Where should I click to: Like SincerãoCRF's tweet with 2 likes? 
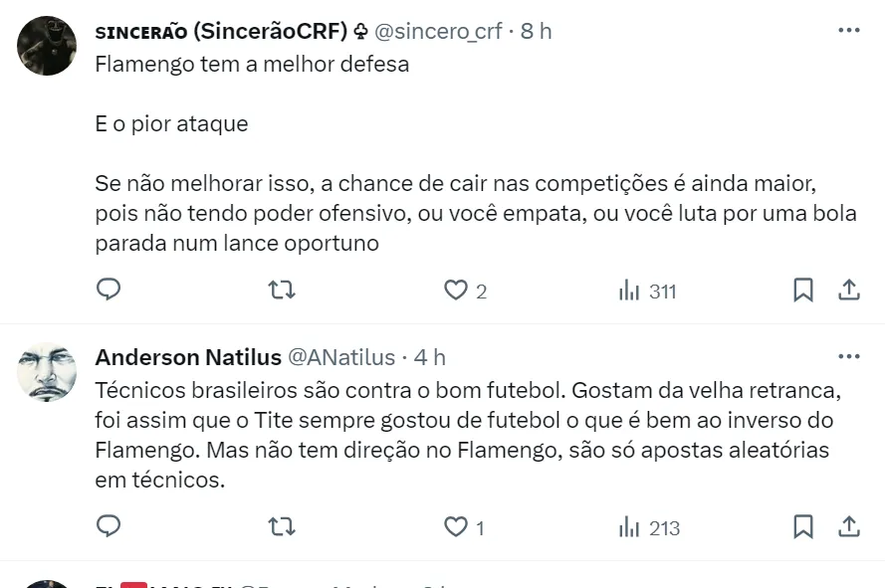pyautogui.click(x=456, y=290)
